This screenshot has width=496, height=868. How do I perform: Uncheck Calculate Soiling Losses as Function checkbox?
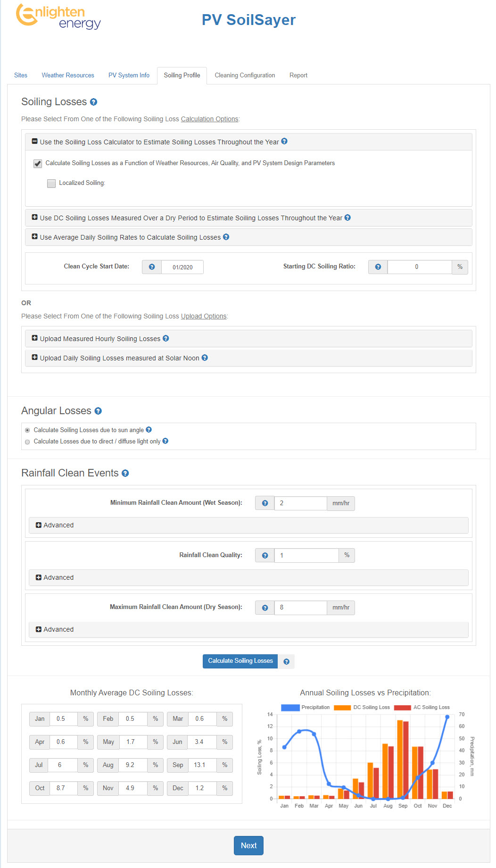click(38, 164)
